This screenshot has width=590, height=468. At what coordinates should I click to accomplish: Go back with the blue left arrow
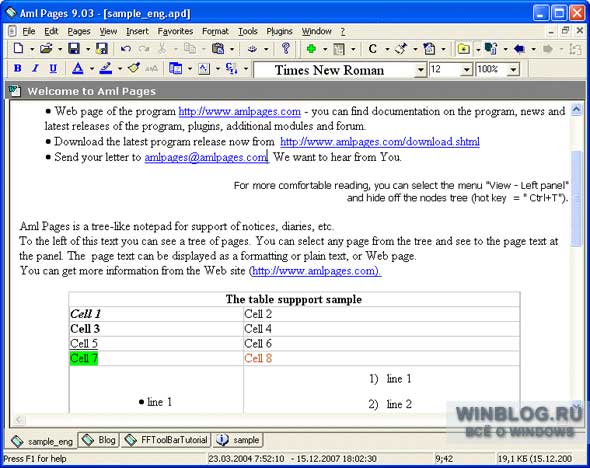point(520,49)
